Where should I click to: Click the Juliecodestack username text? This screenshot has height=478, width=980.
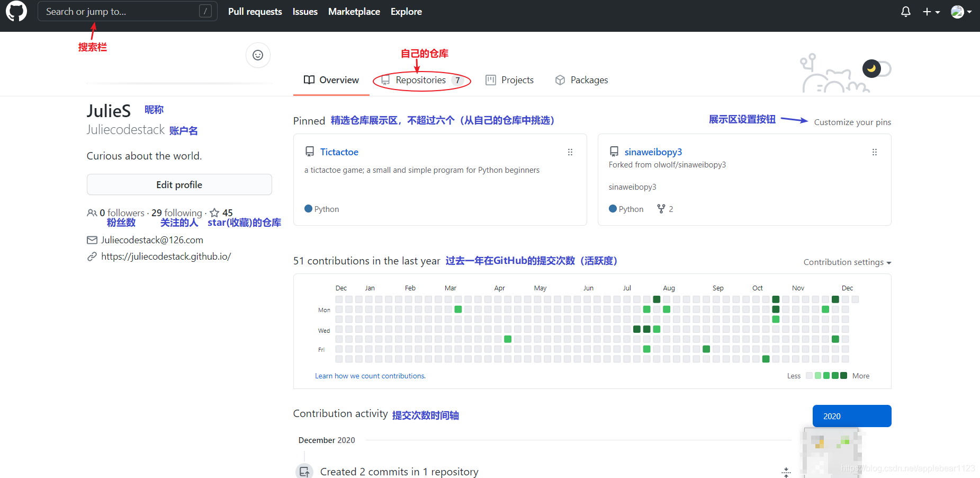point(126,129)
